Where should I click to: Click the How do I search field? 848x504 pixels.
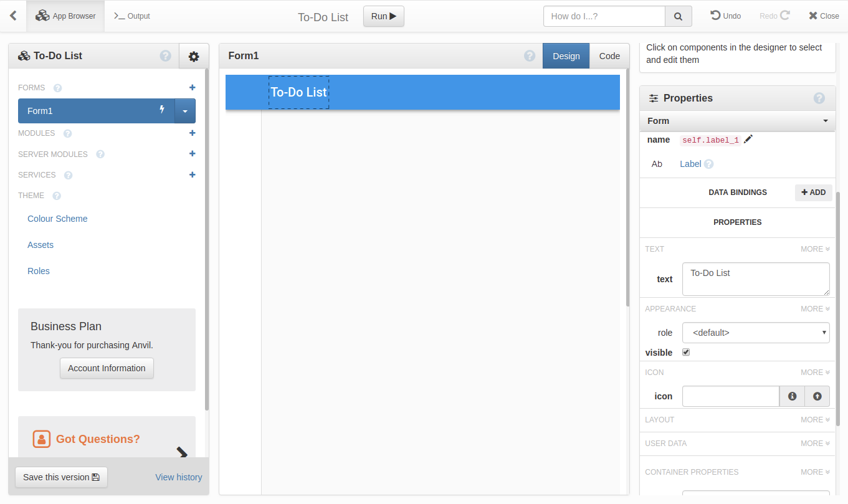604,16
